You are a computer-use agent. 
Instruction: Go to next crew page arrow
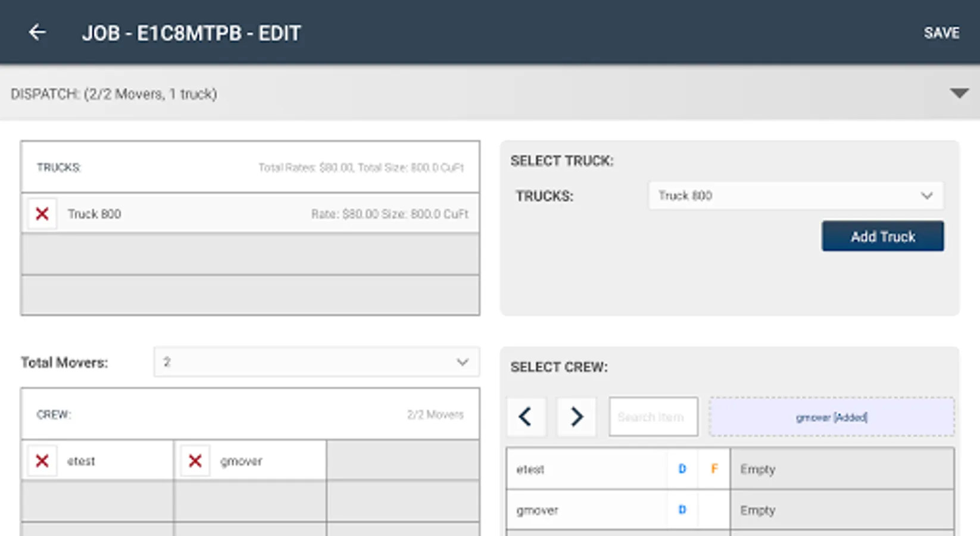pos(576,416)
